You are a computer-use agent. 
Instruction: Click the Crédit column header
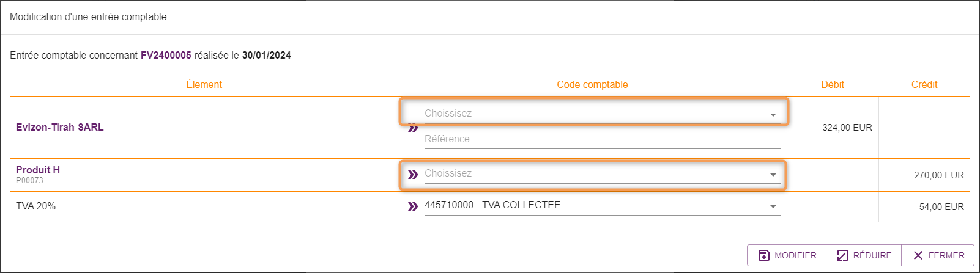click(x=924, y=84)
